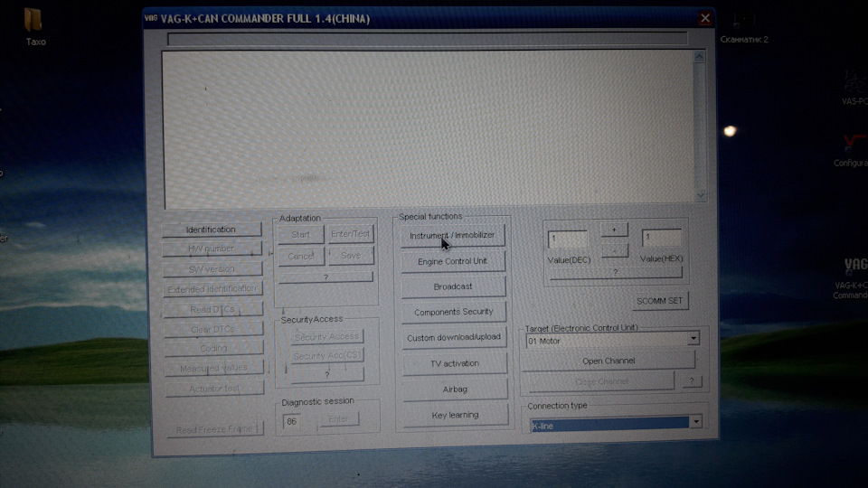Click the Coding button
The height and width of the screenshot is (488, 868).
click(214, 348)
